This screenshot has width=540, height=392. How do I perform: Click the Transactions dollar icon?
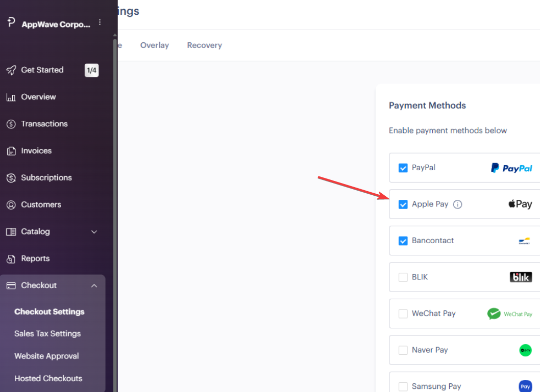[11, 124]
